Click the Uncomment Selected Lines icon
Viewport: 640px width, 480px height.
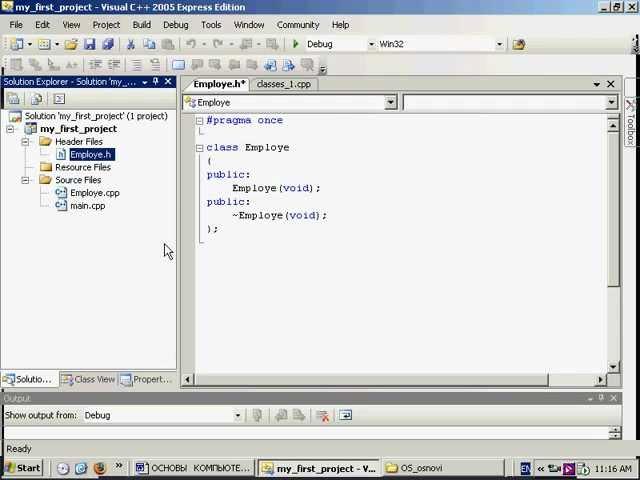(x=155, y=64)
